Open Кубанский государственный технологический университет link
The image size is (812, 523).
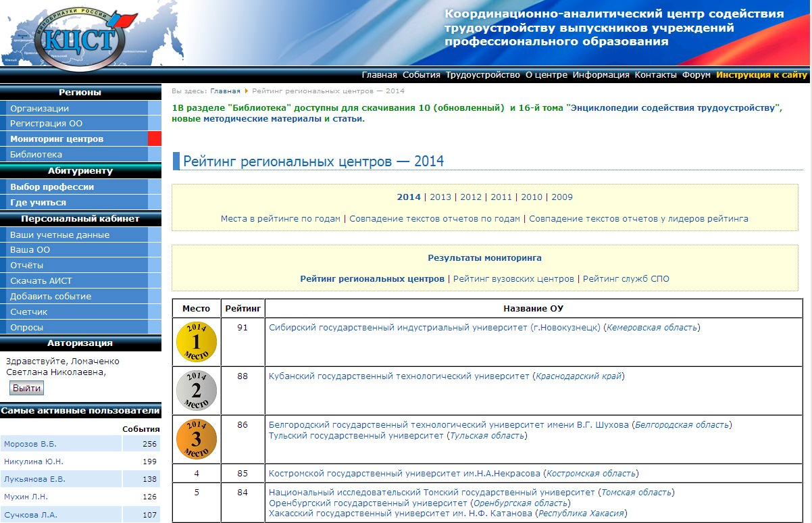click(x=399, y=376)
